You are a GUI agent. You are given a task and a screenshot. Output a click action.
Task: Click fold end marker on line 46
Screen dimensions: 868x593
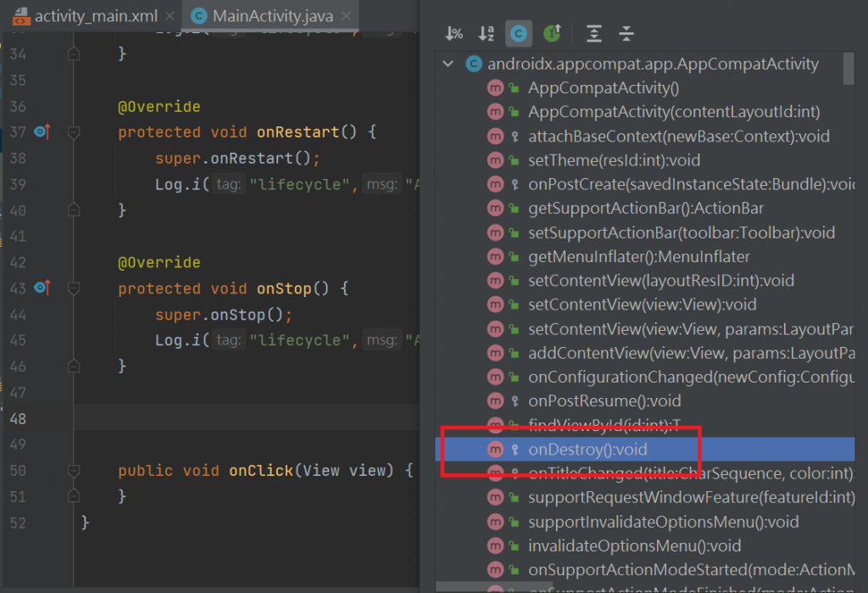(74, 366)
